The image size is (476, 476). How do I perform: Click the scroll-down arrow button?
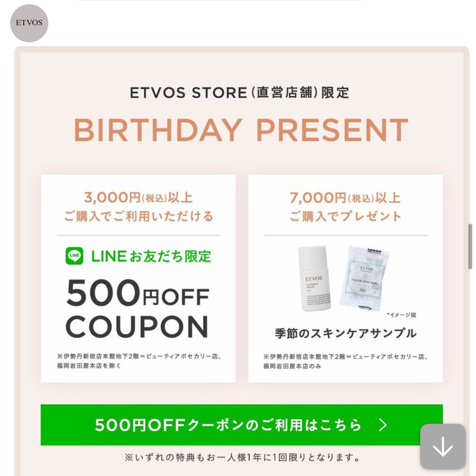point(443,447)
